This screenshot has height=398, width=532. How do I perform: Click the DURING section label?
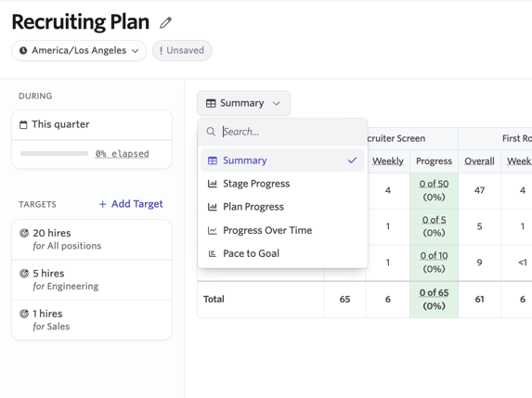35,96
